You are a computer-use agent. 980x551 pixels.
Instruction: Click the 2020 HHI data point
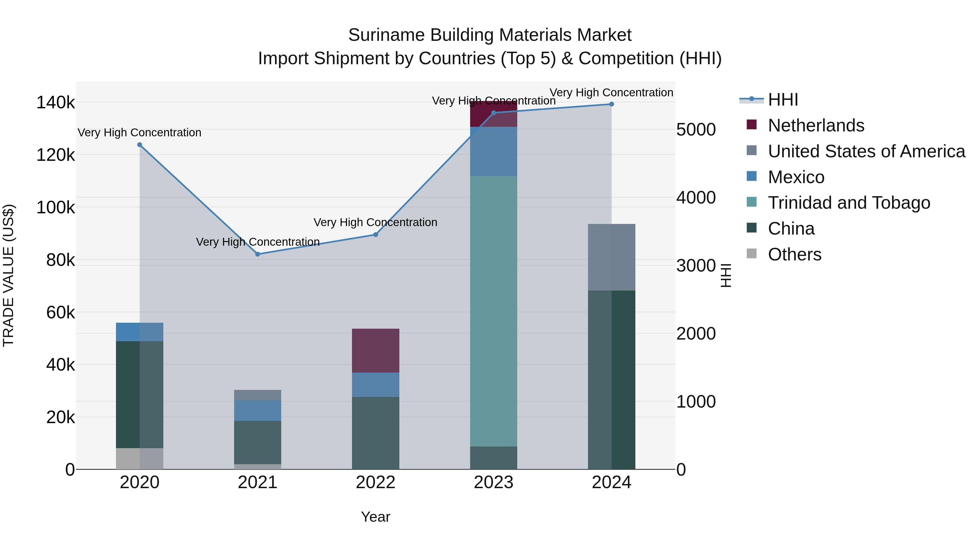140,145
